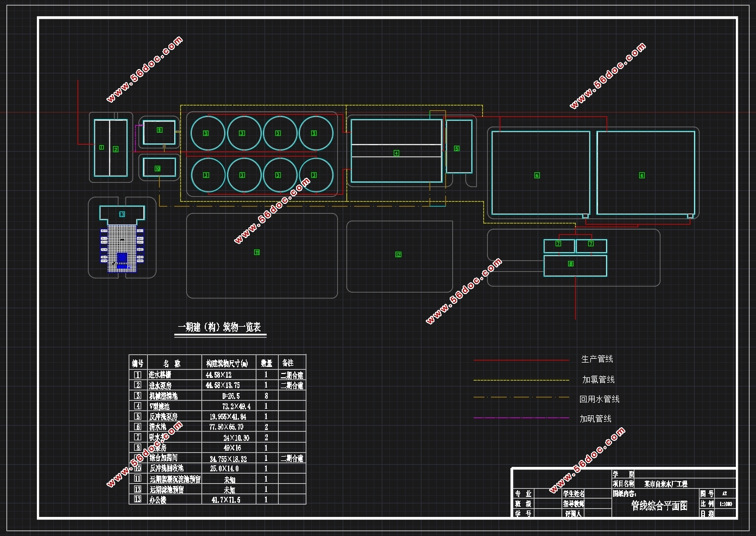Click quantity 8 in 机械澄清池 row
Screen dimensions: 756x536
point(266,396)
